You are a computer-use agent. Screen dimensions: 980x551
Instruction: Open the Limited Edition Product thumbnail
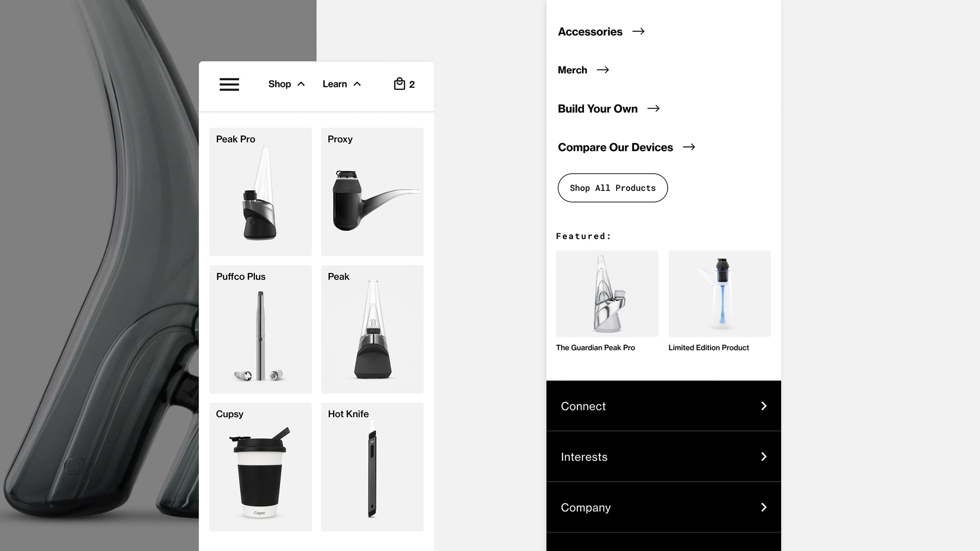coord(719,294)
